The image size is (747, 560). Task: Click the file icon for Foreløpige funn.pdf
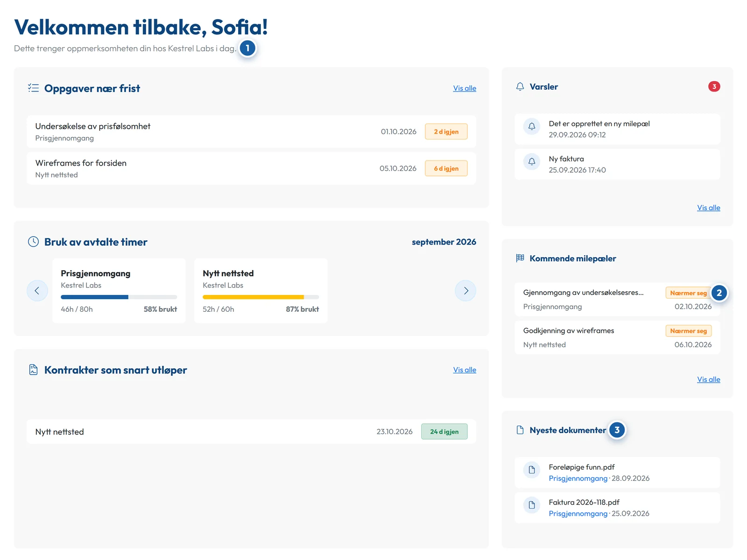coord(532,470)
